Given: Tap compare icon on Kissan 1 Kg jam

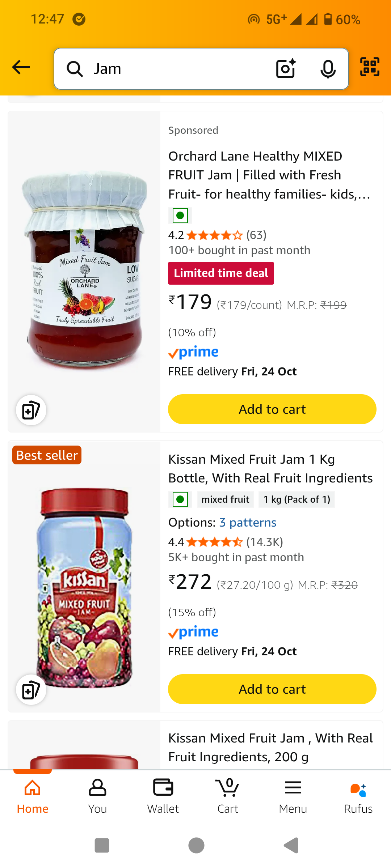Looking at the screenshot, I should (31, 690).
